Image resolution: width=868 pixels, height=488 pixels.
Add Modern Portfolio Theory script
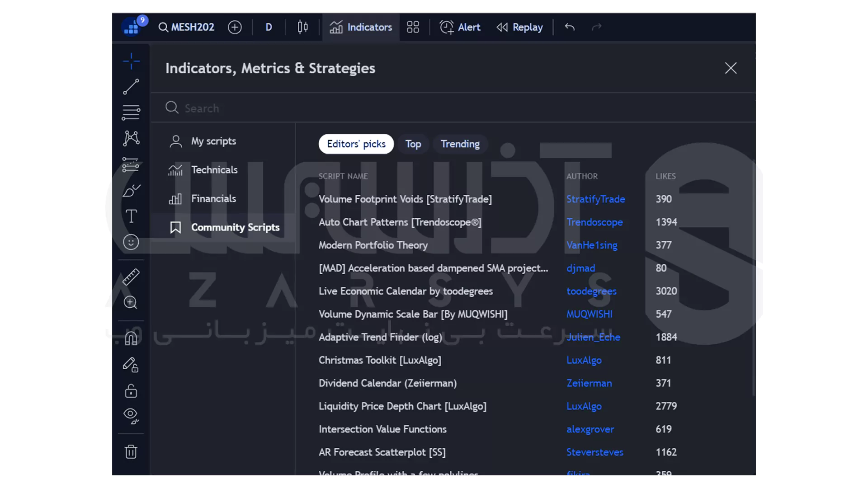tap(373, 245)
